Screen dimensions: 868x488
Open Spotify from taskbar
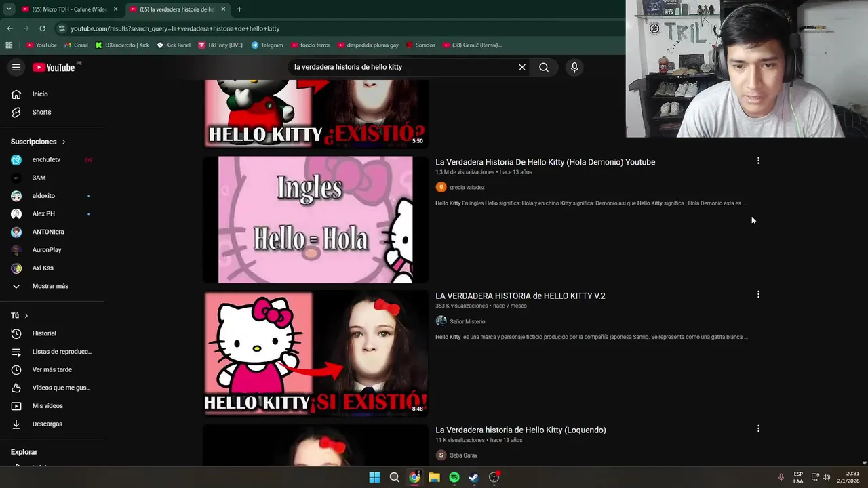click(x=454, y=477)
